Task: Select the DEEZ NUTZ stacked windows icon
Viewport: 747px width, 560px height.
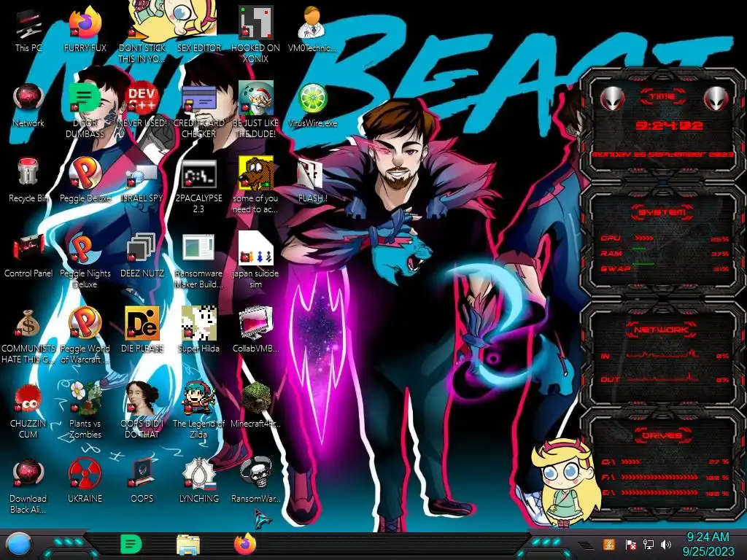Action: [x=142, y=255]
